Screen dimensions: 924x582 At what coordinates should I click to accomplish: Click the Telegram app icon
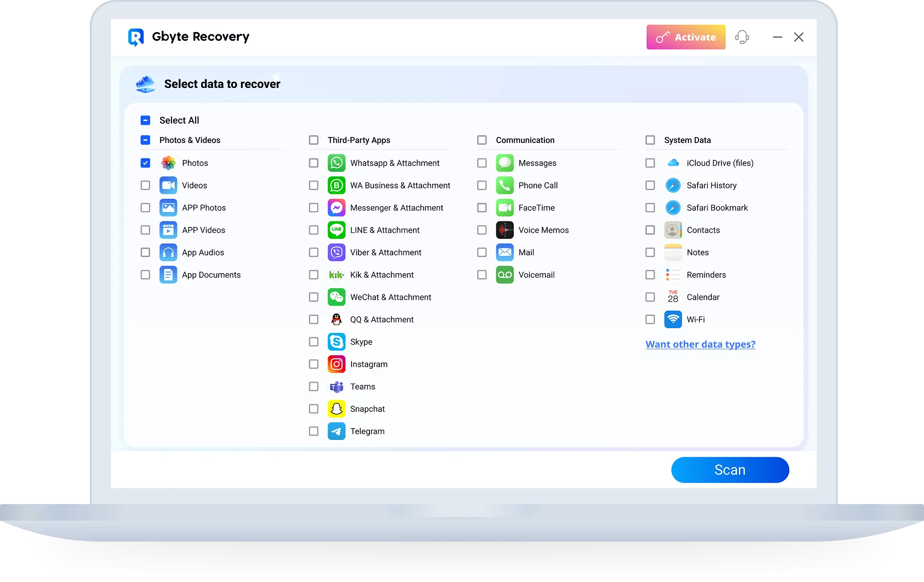[336, 431]
